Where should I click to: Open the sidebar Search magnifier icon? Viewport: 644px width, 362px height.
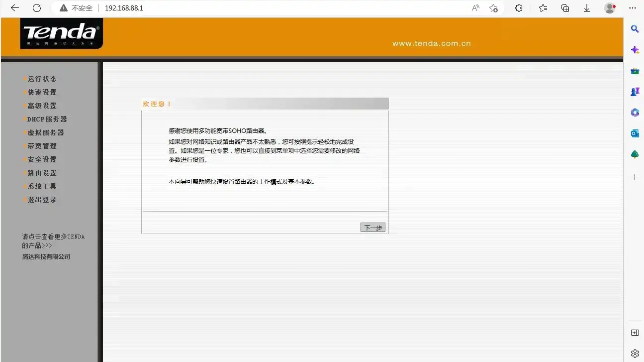pyautogui.click(x=635, y=29)
